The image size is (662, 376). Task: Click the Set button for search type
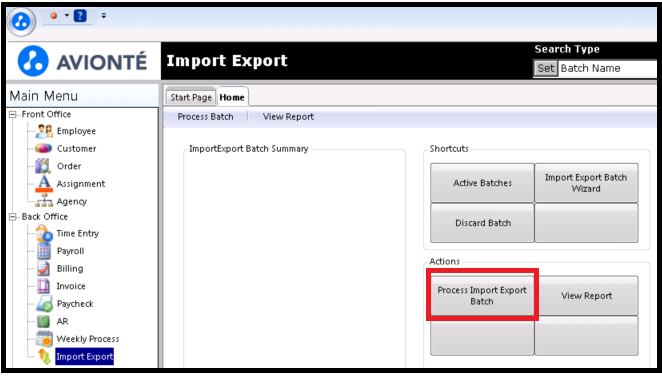click(x=545, y=68)
